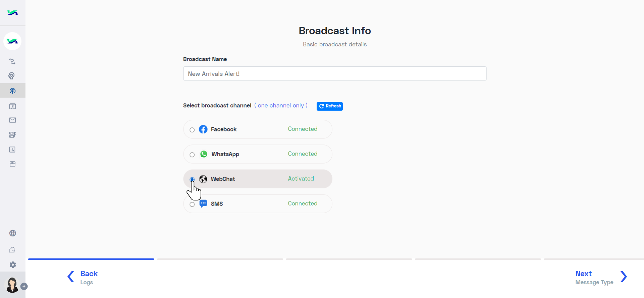Select the Facebook radio button
This screenshot has width=644, height=298.
click(192, 130)
